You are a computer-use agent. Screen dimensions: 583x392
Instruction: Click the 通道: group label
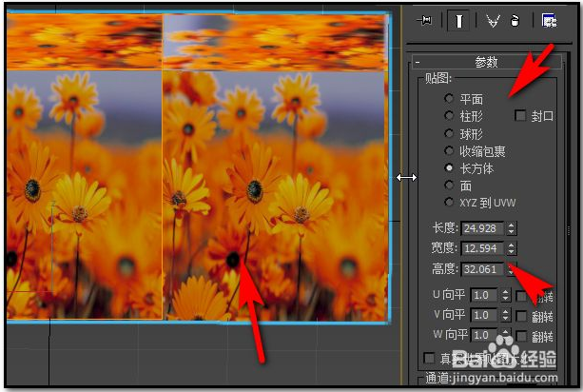pyautogui.click(x=438, y=379)
